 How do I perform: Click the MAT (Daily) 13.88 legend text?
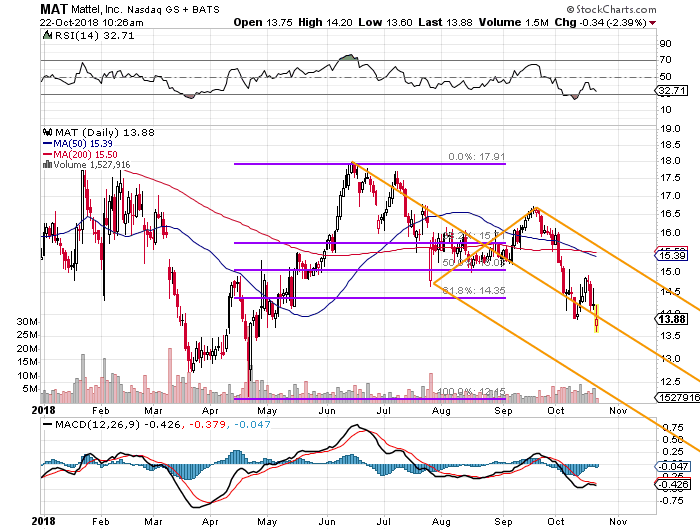104,133
